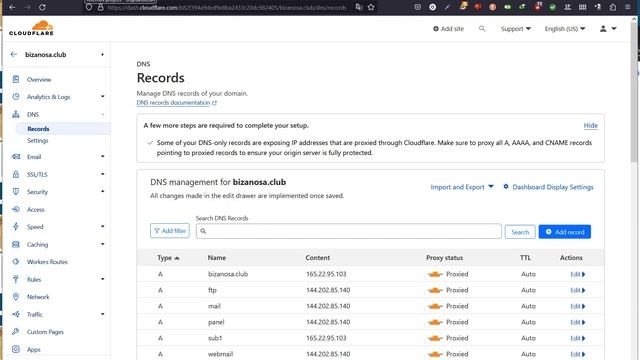
Task: Click the 165.22.95.103 content for sub1
Action: tap(326, 338)
